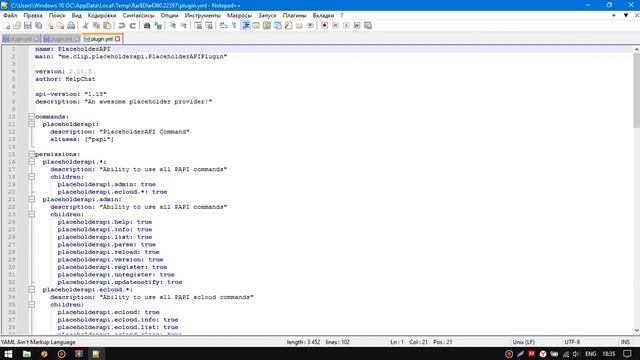This screenshot has height=360, width=640.
Task: Open Find with the binoculars icon
Action: pyautogui.click(x=147, y=26)
